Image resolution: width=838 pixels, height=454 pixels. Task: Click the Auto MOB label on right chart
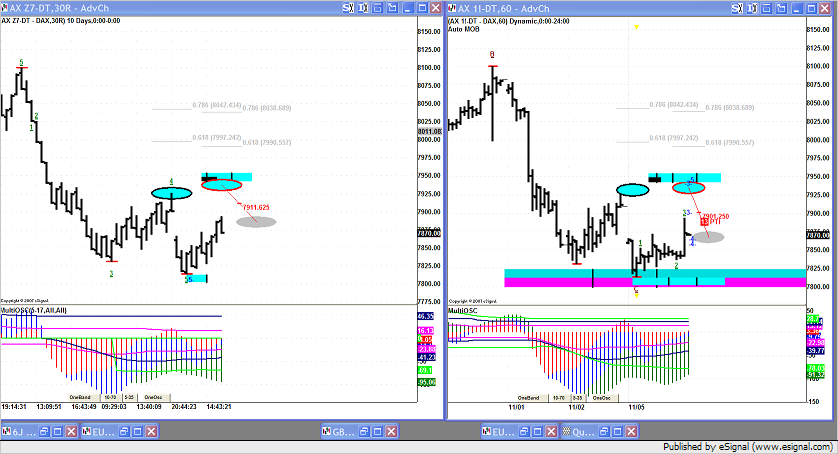click(x=463, y=30)
